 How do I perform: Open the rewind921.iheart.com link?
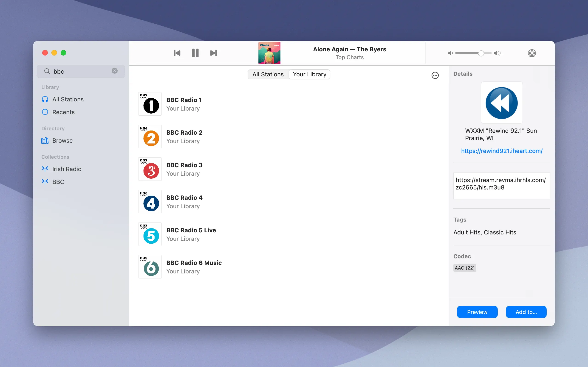[x=501, y=151]
